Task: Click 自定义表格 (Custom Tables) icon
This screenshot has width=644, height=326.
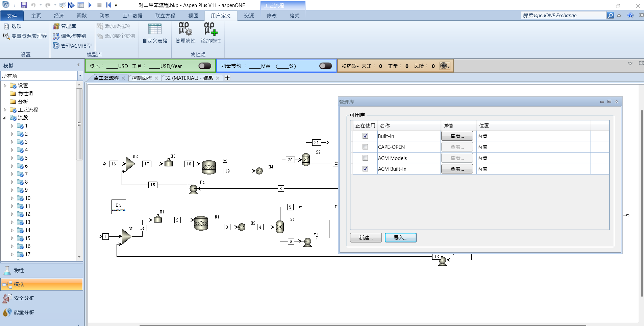Action: pos(155,33)
